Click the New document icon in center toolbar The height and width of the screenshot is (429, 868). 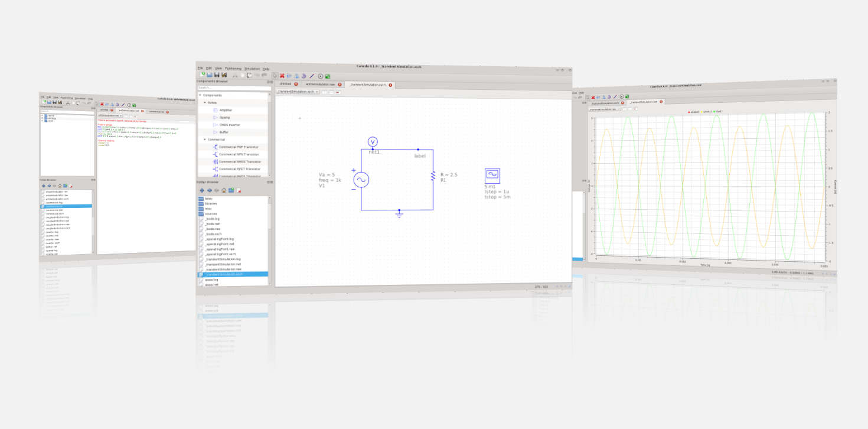click(x=203, y=74)
